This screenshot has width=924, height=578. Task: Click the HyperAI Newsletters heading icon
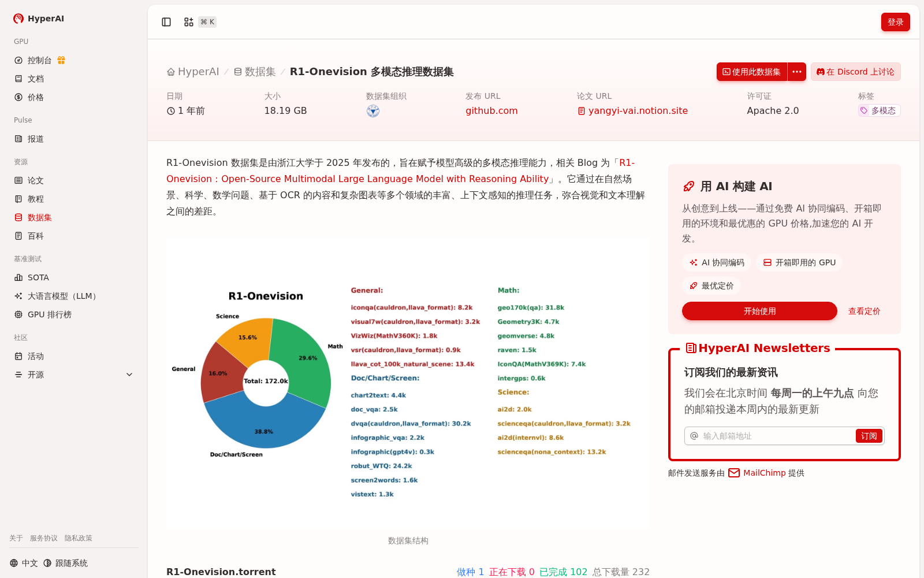tap(691, 348)
